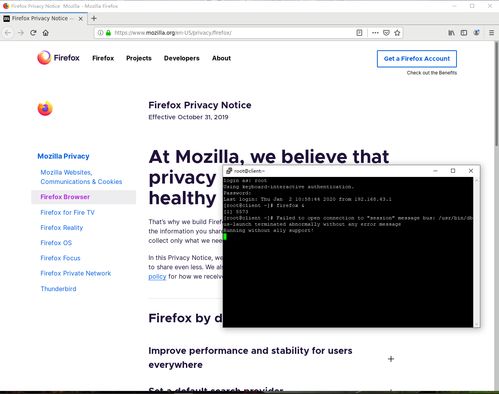This screenshot has width=499, height=394.
Task: Open the Library icon in the toolbar
Action: (x=451, y=33)
